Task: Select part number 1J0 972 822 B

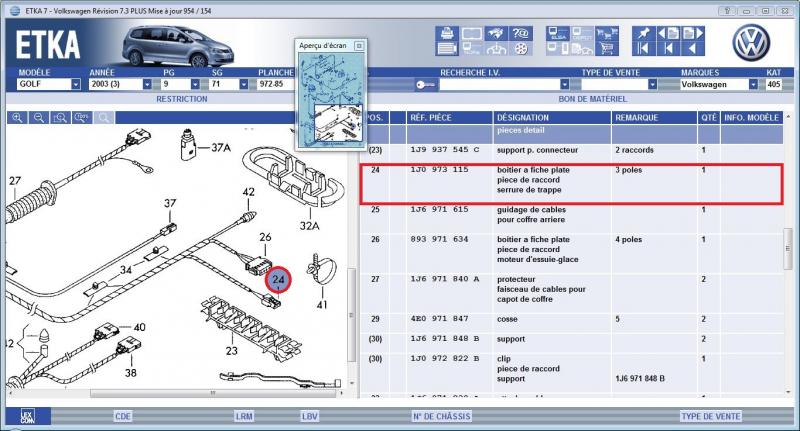Action: pyautogui.click(x=445, y=359)
